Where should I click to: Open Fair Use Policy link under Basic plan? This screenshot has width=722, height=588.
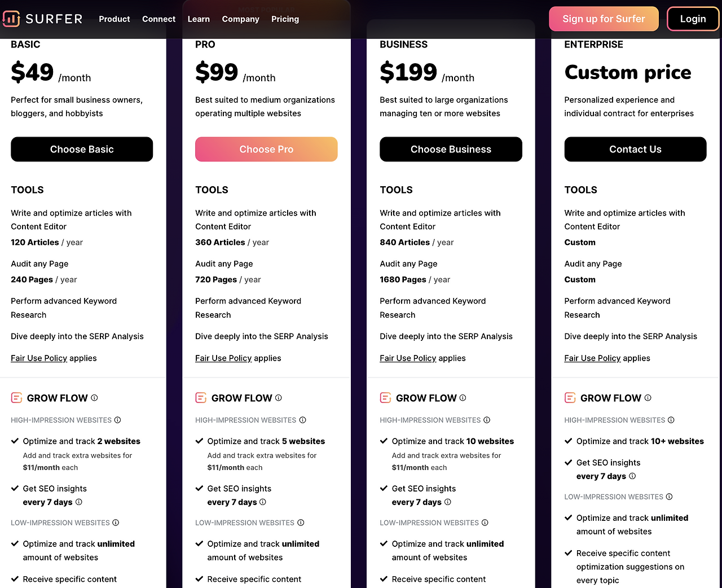pos(39,358)
